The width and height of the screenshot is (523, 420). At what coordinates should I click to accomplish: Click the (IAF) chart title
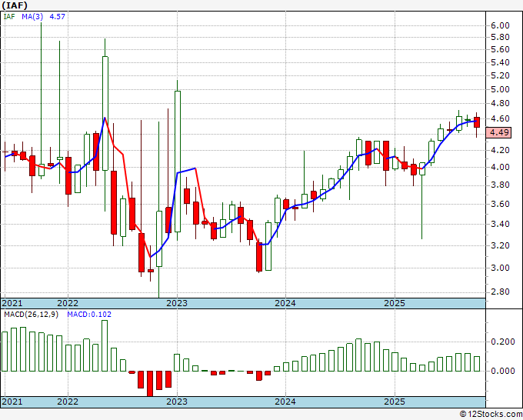click(15, 5)
